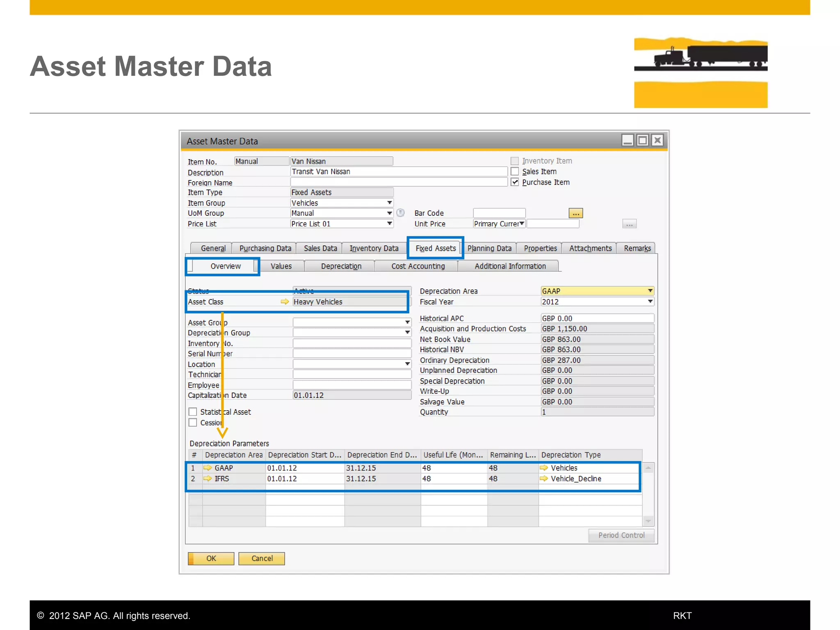840x630 pixels.
Task: Click the depreciation table scroll-up arrow
Action: coord(648,468)
